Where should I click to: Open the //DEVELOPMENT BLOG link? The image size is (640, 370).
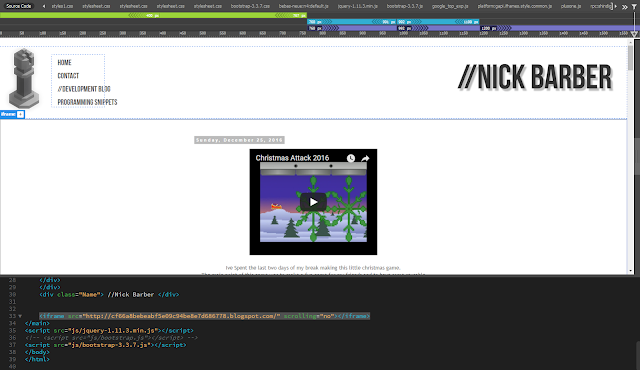click(84, 89)
